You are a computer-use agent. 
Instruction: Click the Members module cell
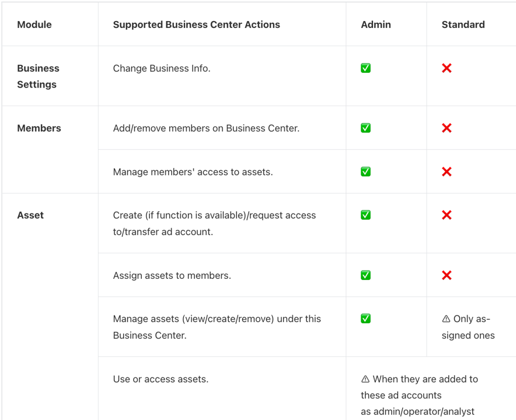click(x=39, y=128)
